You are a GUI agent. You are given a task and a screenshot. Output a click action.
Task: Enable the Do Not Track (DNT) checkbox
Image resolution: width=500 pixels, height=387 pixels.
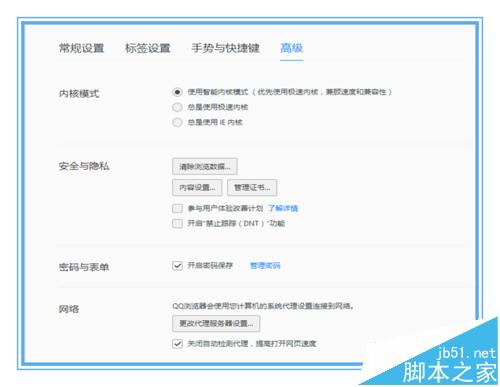pos(177,223)
